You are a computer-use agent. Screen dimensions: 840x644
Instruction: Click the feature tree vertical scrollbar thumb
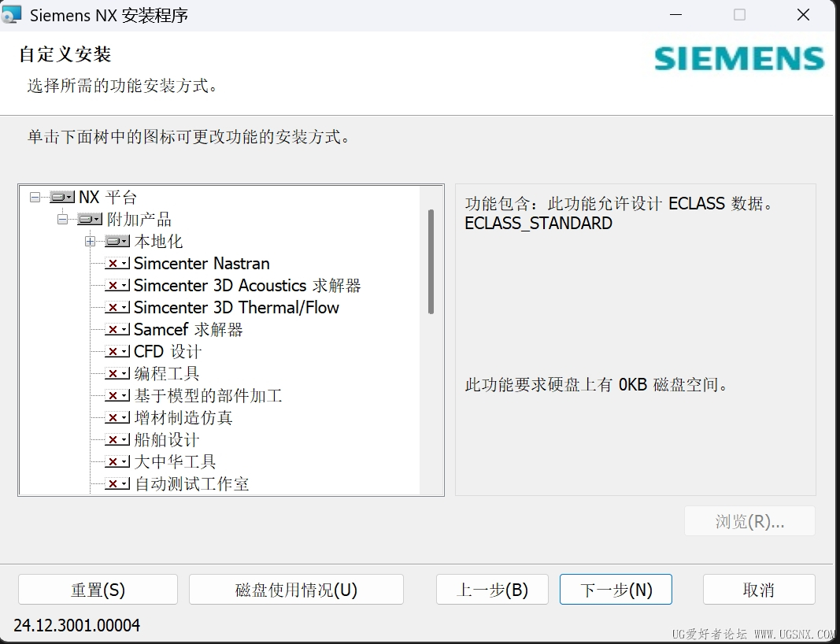[431, 261]
